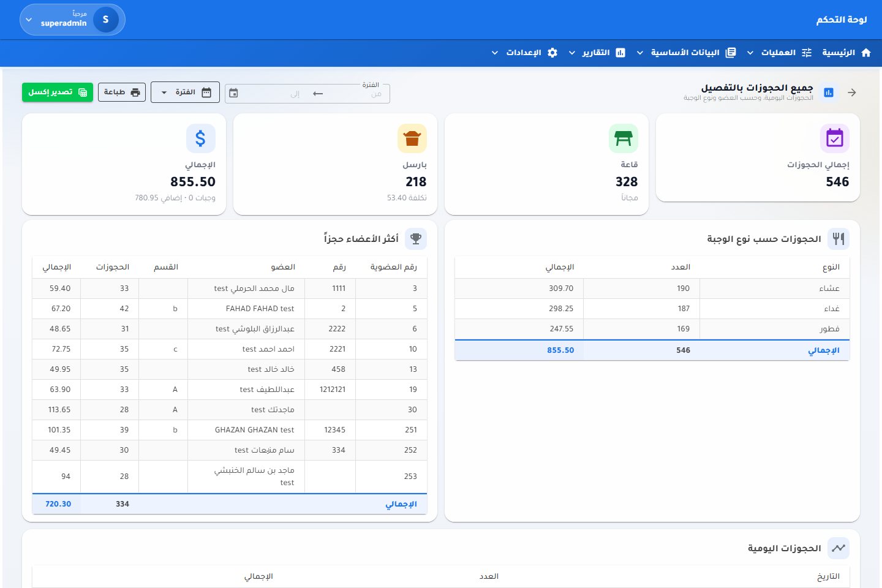882x588 pixels.
Task: Open the البيانات الأساسية menu
Action: coord(685,53)
